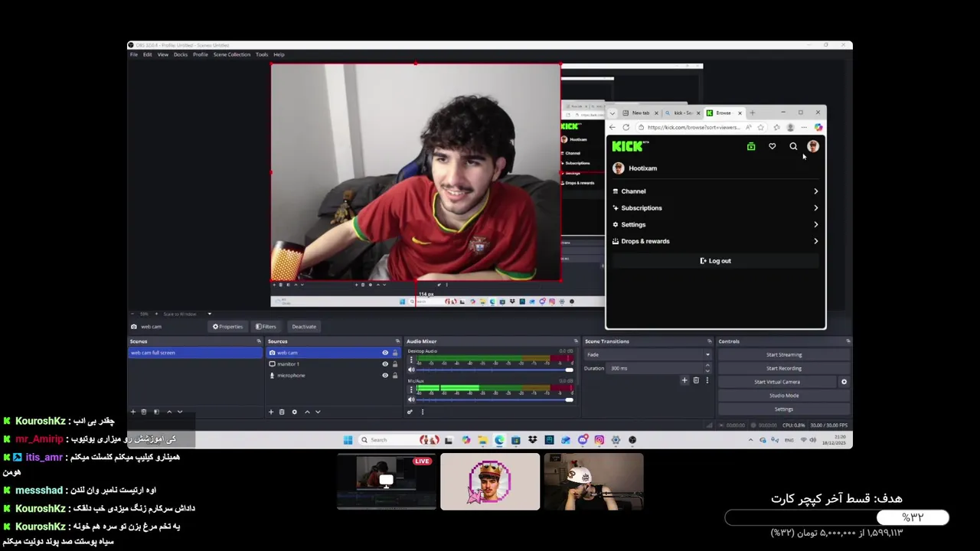Click Start Virtual Camera button
The height and width of the screenshot is (551, 980).
[777, 382]
